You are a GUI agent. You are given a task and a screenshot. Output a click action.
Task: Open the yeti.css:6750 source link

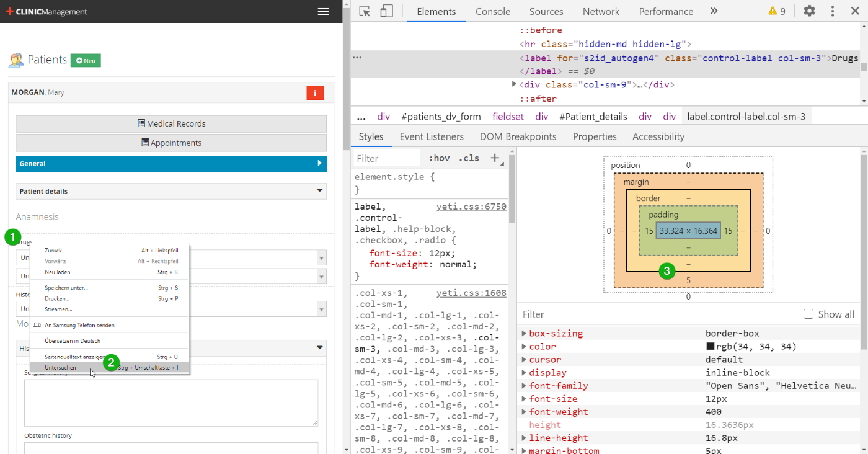click(x=471, y=207)
